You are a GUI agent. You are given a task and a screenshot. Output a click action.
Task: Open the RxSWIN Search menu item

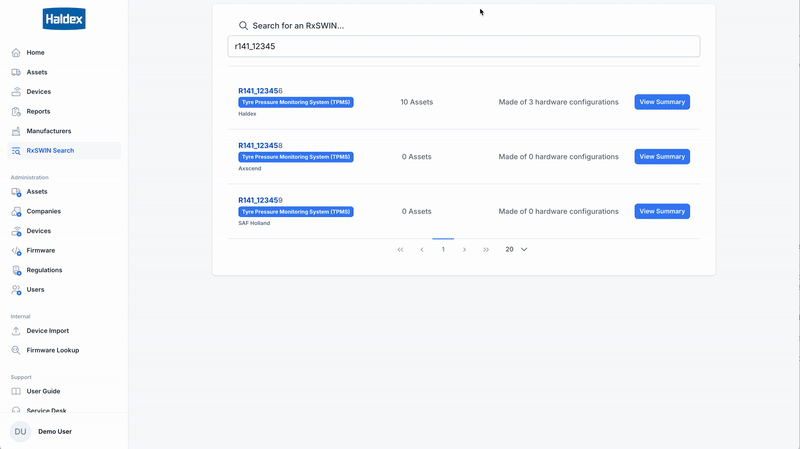pyautogui.click(x=50, y=151)
